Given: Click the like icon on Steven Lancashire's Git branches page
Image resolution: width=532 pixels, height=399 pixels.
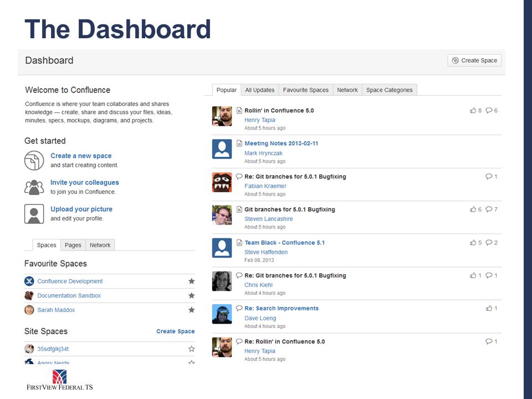Looking at the screenshot, I should click(473, 209).
